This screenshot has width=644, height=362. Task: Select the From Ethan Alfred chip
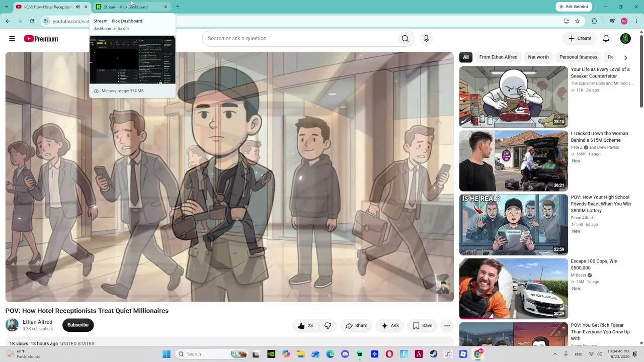(x=498, y=57)
